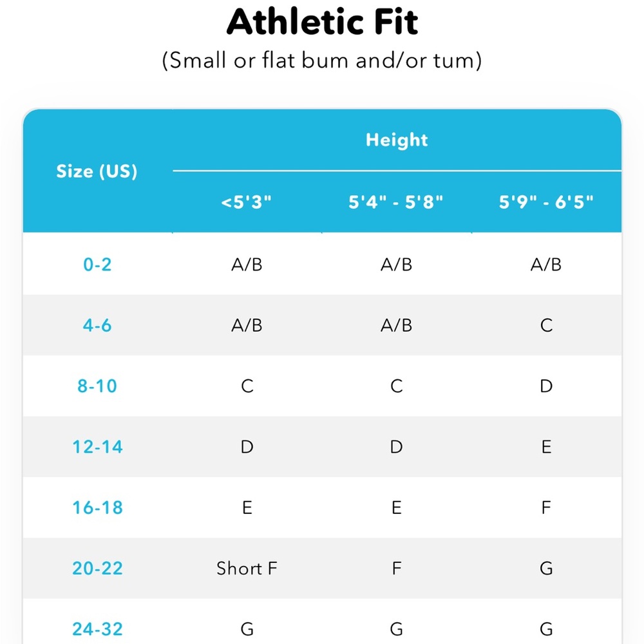Select E in the 12-14 row
644x644 pixels.
point(546,446)
